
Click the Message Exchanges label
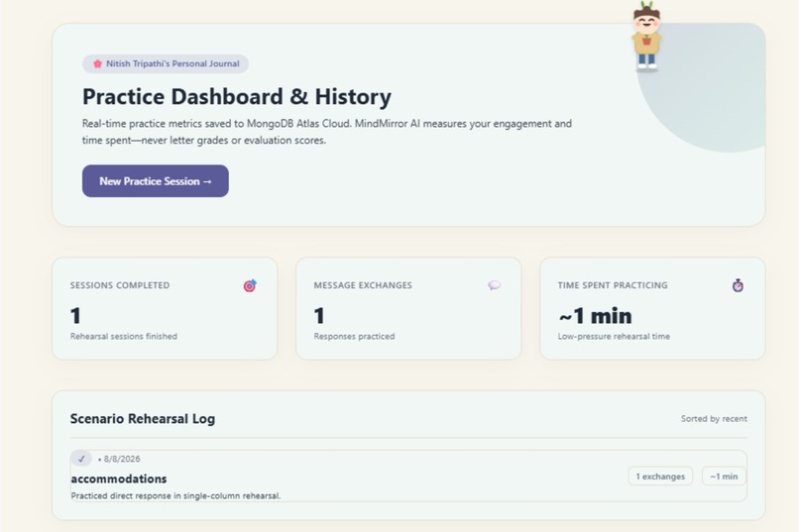tap(363, 285)
